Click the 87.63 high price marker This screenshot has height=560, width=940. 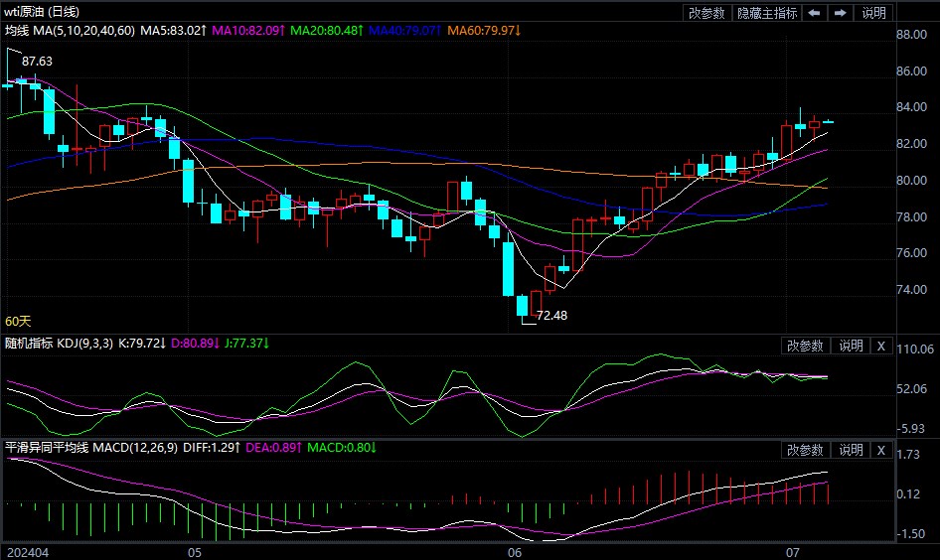pyautogui.click(x=37, y=62)
